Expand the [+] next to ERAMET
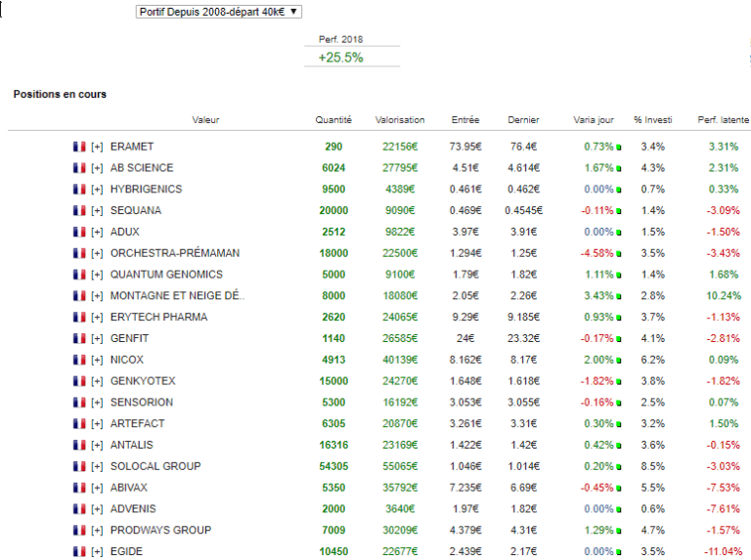Screen dimensions: 751x560 [x=97, y=147]
